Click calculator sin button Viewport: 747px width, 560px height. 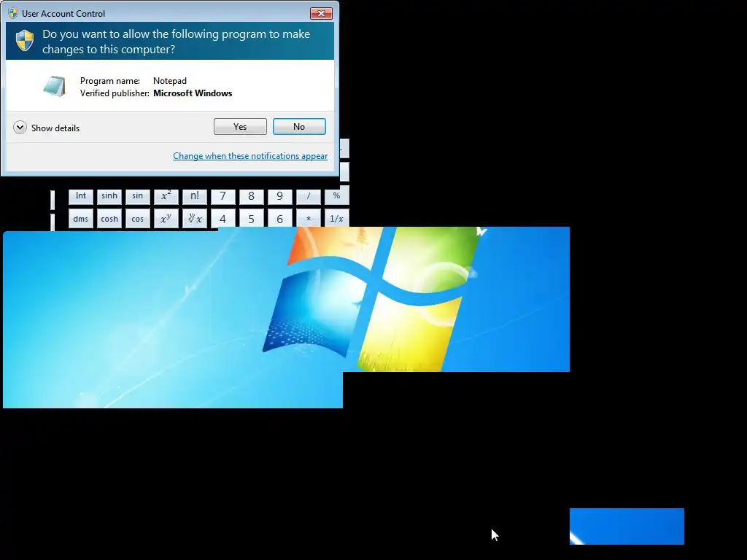click(138, 196)
